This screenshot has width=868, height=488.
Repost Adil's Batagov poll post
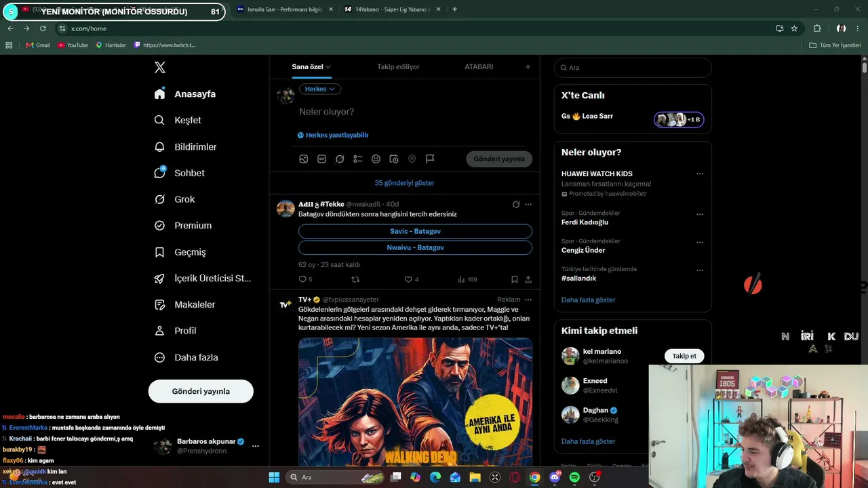(x=355, y=279)
